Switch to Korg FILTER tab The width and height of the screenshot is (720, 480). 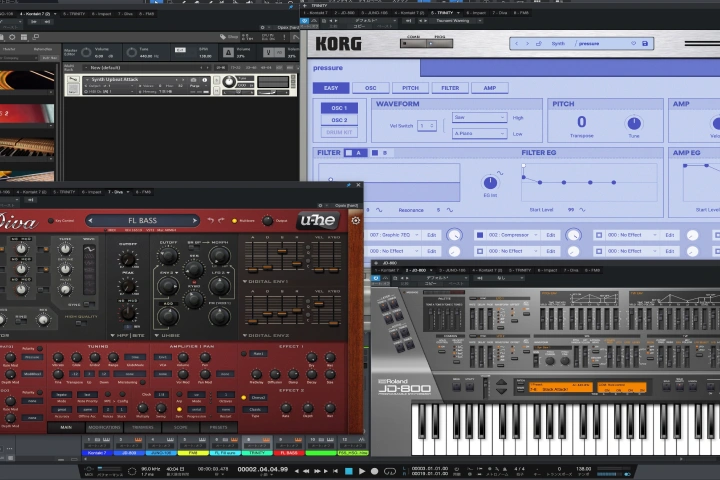450,88
